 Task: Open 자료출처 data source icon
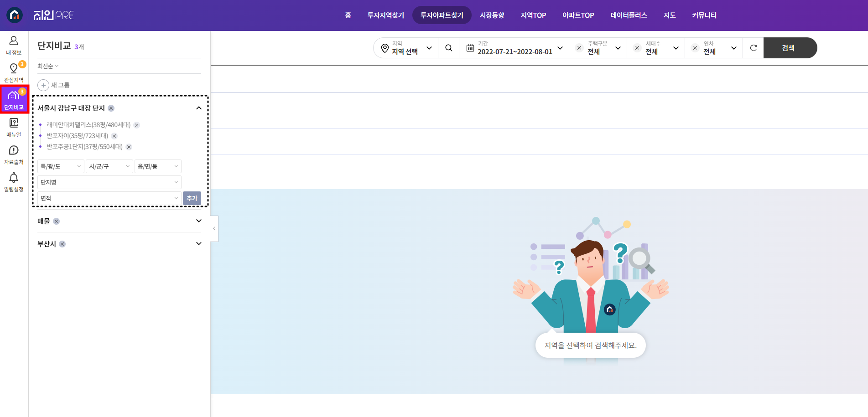pos(14,154)
